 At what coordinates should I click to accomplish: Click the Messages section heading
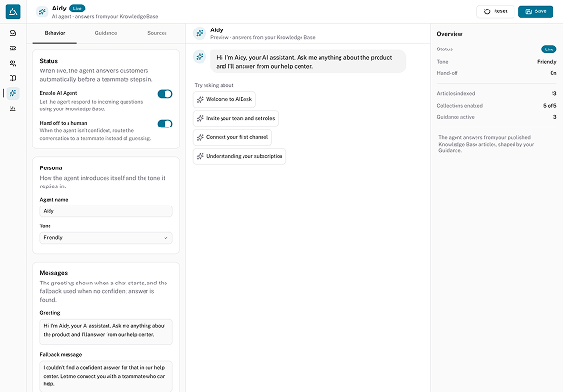[x=53, y=273]
